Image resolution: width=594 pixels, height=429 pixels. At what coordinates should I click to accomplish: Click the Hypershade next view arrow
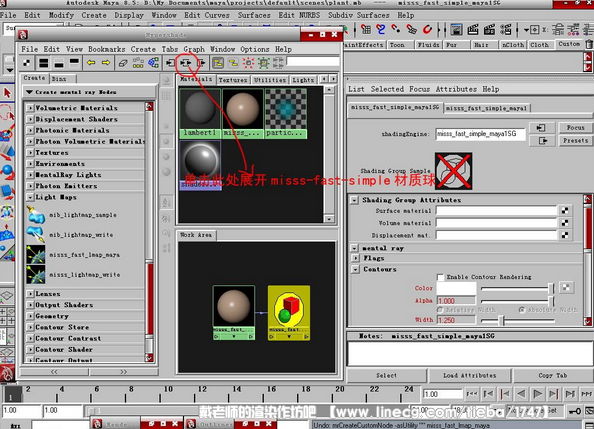click(x=106, y=63)
